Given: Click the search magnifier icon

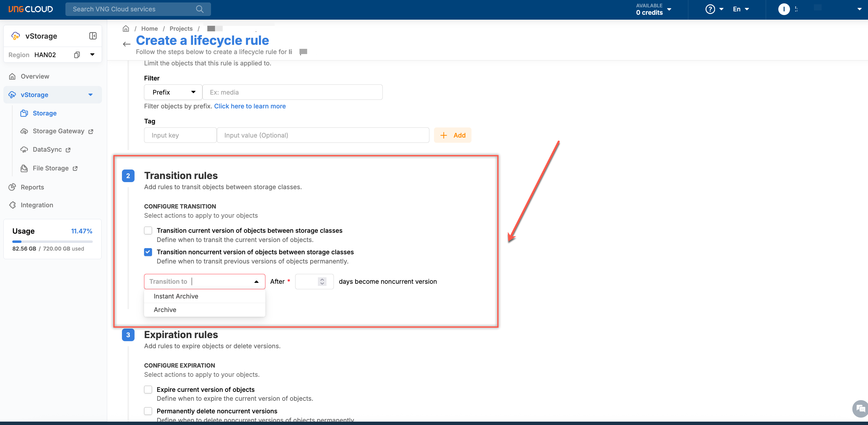Looking at the screenshot, I should point(199,9).
